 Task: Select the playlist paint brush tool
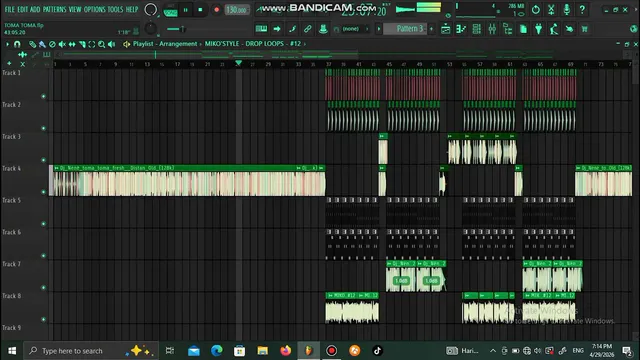pos(42,44)
